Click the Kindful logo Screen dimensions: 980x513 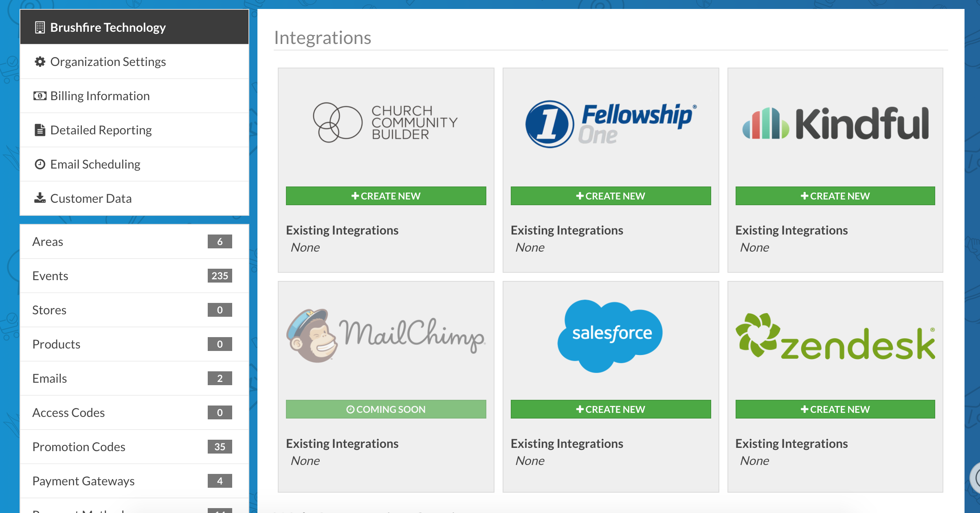[835, 124]
